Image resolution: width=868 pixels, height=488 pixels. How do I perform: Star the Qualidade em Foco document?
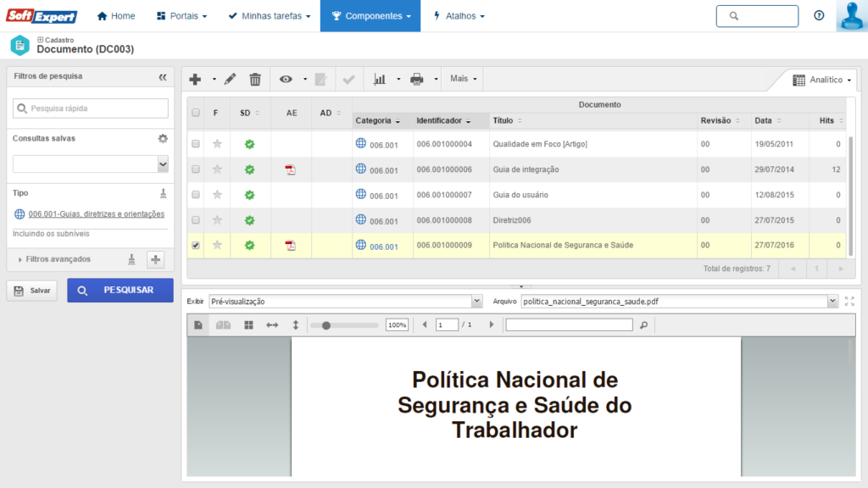217,144
